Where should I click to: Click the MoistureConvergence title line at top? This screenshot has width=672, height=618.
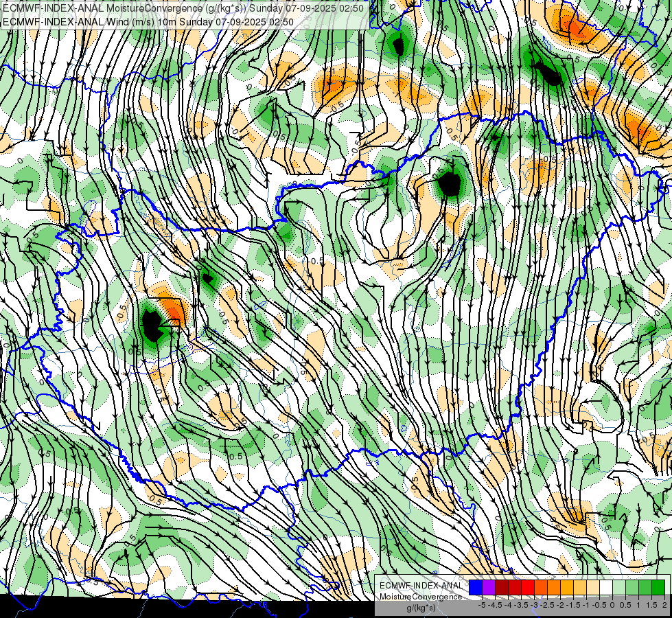coord(183,8)
